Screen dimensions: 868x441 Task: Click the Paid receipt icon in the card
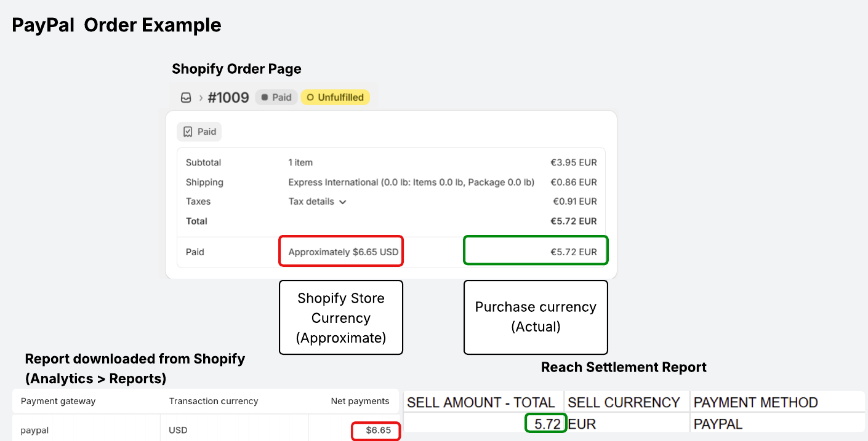coord(188,132)
